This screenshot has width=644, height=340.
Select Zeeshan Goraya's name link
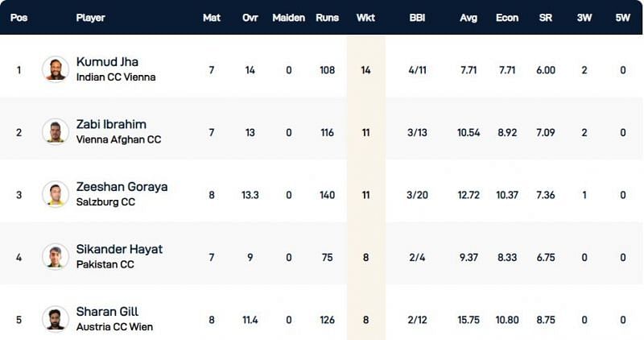(x=122, y=187)
